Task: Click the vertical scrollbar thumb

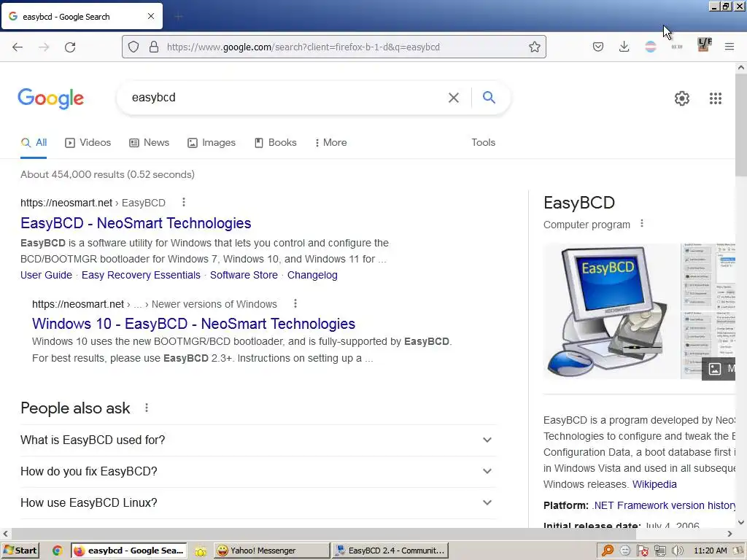Action: click(x=741, y=125)
